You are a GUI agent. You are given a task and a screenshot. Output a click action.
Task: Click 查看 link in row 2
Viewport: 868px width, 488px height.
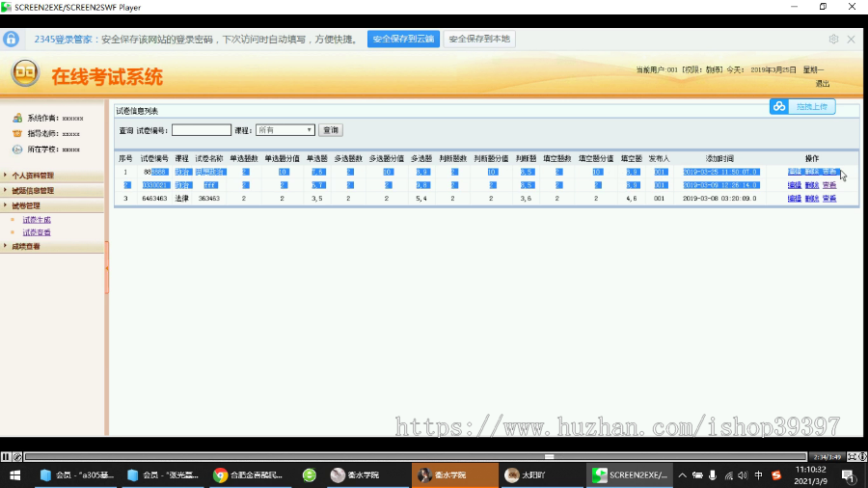(829, 185)
